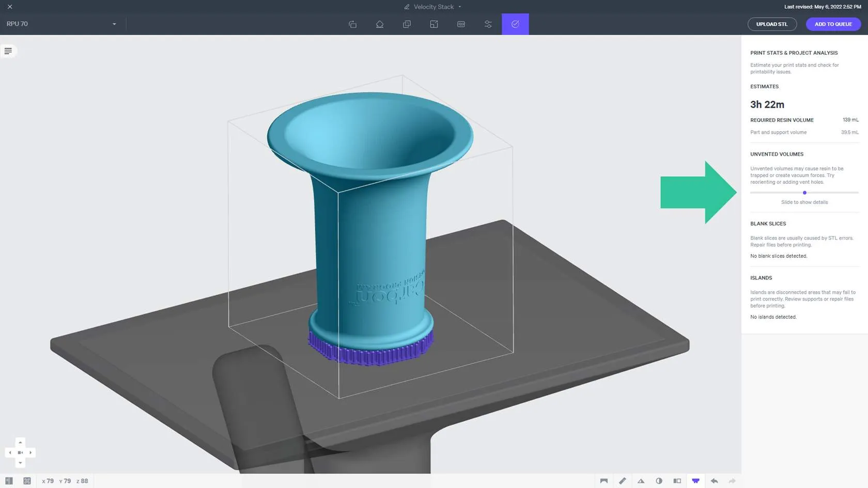Viewport: 868px width, 488px height.
Task: Open the duplicate parts tool icon
Action: coord(407,24)
